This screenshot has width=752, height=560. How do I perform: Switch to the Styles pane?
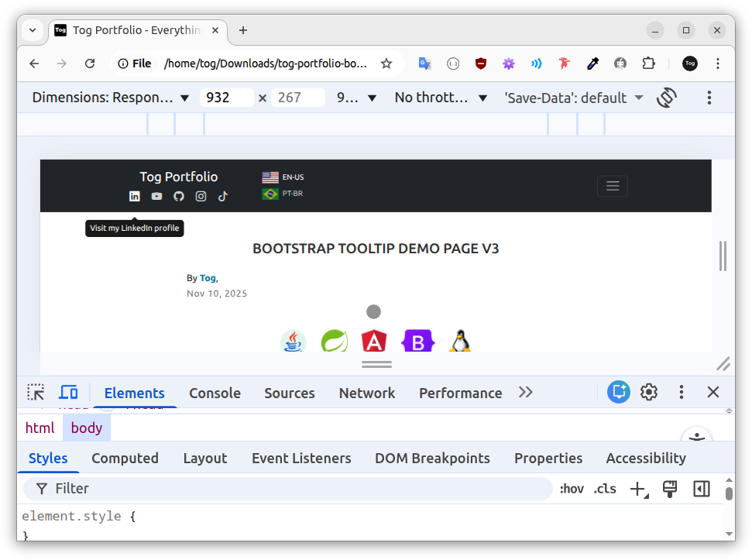(48, 459)
